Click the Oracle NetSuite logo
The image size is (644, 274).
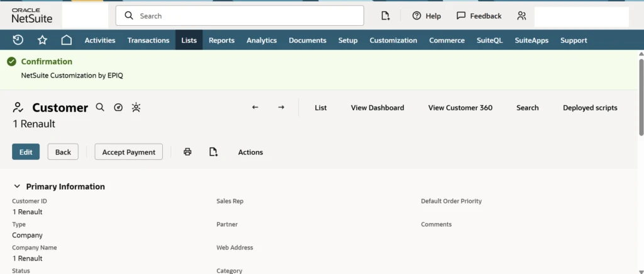[32, 16]
